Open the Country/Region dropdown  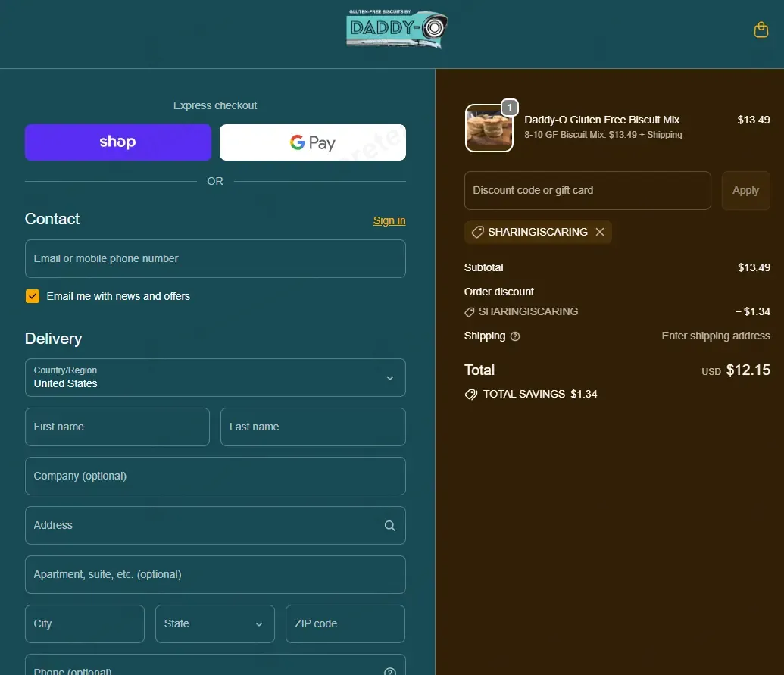215,377
